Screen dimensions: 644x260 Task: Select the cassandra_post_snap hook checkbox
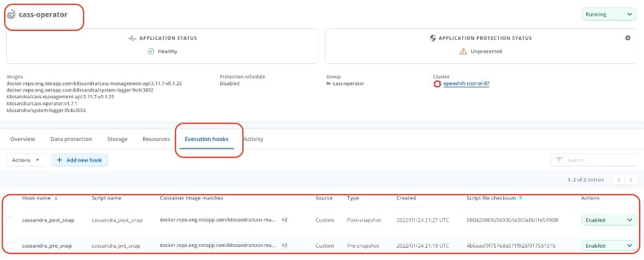(x=10, y=220)
